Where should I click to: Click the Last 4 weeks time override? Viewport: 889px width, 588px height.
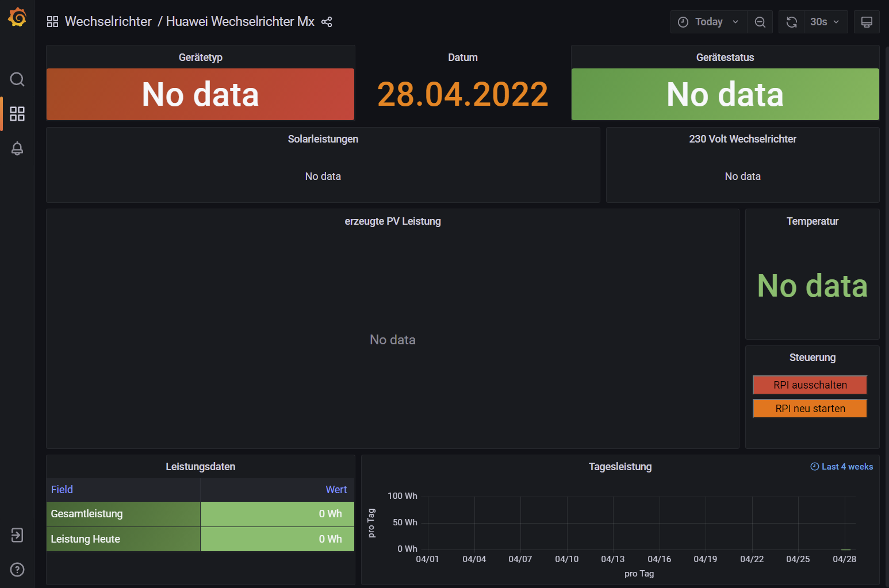click(842, 467)
